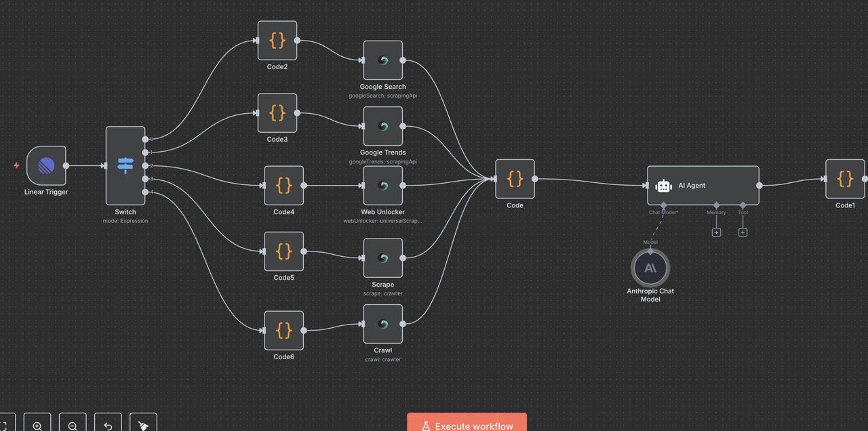Image resolution: width=868 pixels, height=431 pixels.
Task: Click the 'googleTrends: scrapingApi' subtitle
Action: pos(383,162)
